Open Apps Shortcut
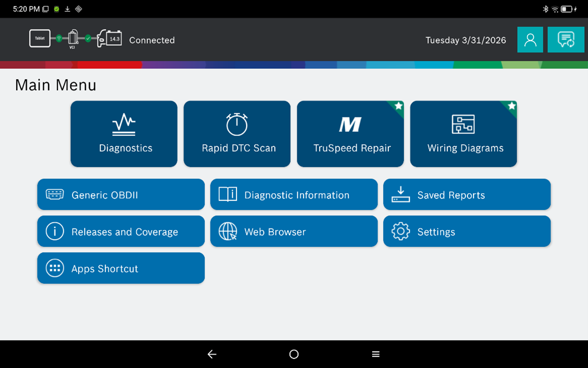588x368 pixels. pos(121,269)
